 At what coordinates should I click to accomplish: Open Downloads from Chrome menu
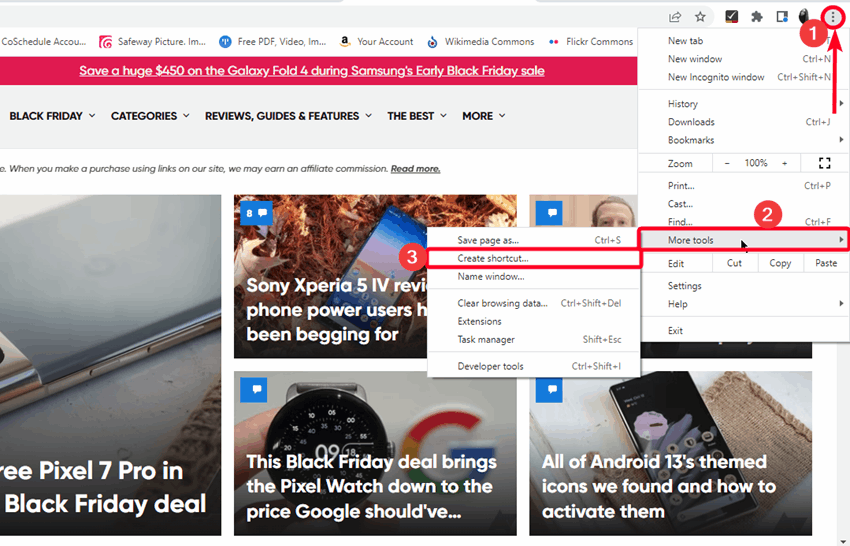click(743, 122)
